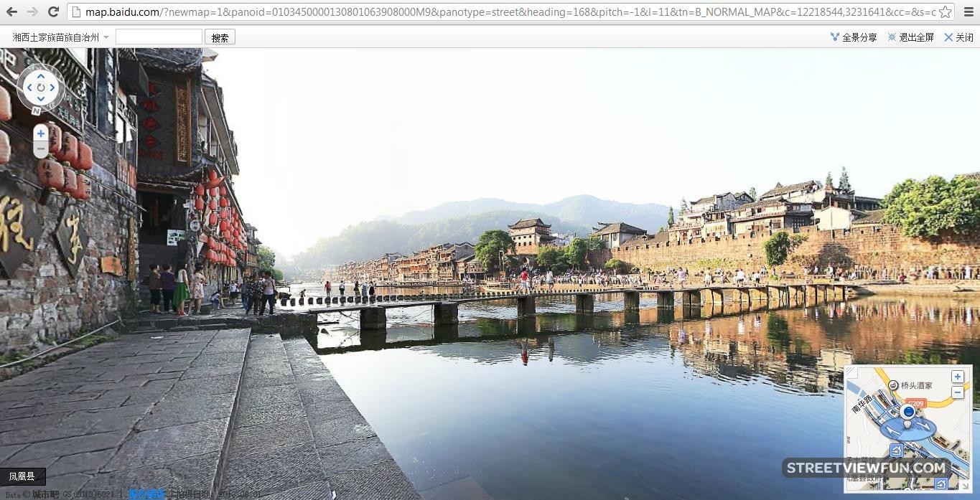Zoom out of the panorama with the − button
Image resolution: width=980 pixels, height=500 pixels.
point(40,148)
